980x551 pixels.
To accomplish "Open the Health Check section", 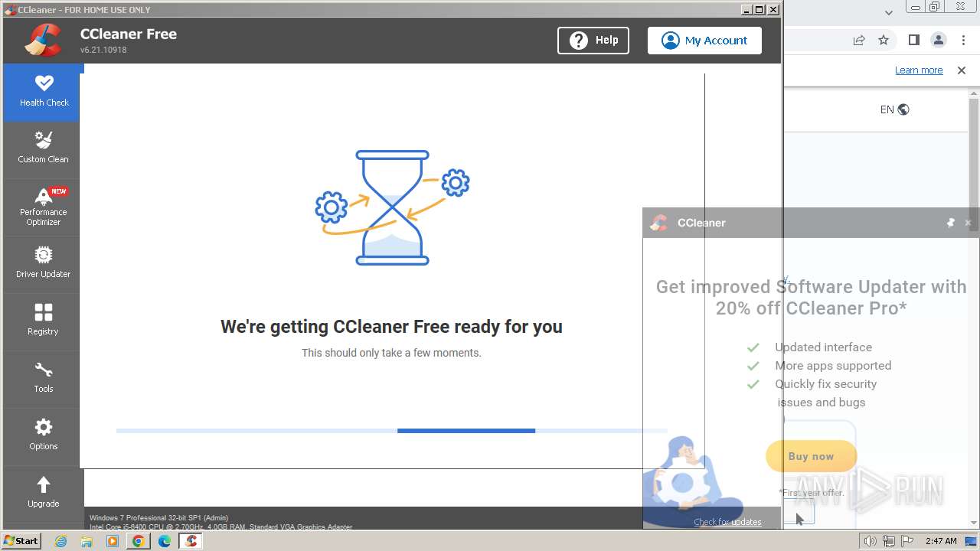I will (44, 92).
